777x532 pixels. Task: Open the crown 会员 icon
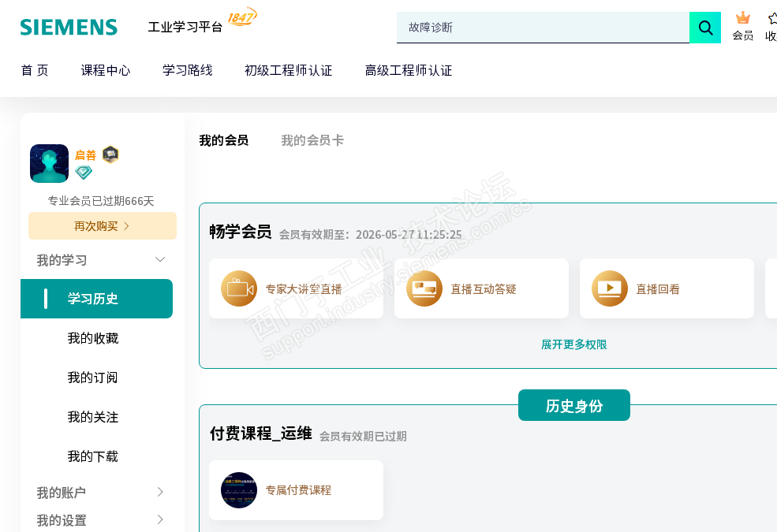[x=742, y=19]
